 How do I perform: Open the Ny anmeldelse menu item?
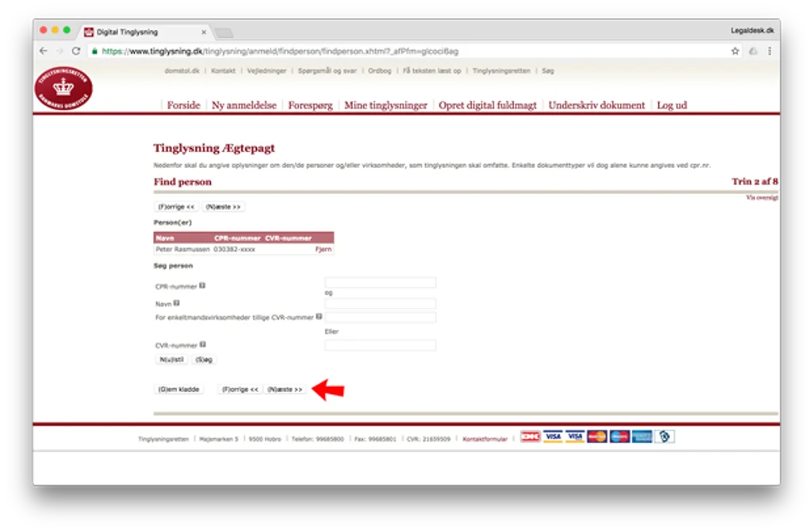click(244, 105)
